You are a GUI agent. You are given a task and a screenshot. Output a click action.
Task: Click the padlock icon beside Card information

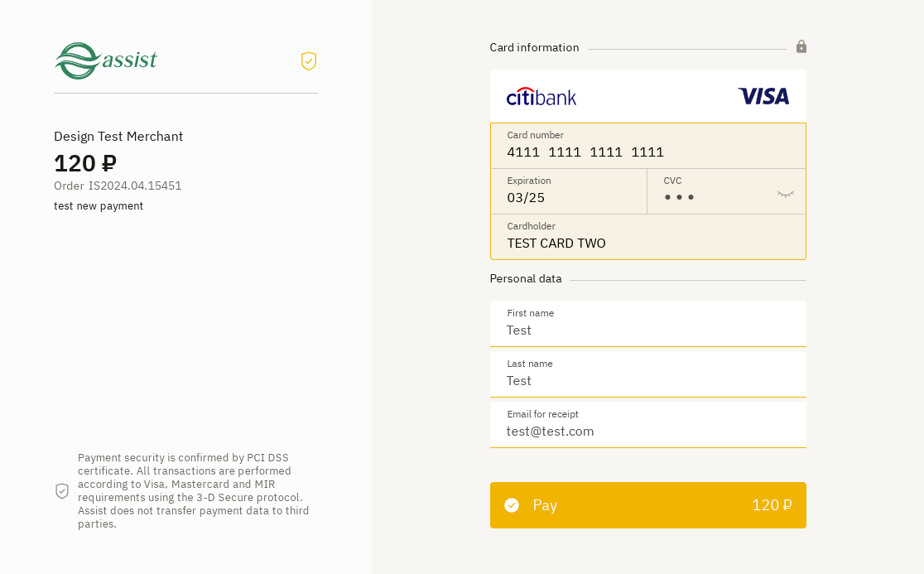(x=801, y=46)
